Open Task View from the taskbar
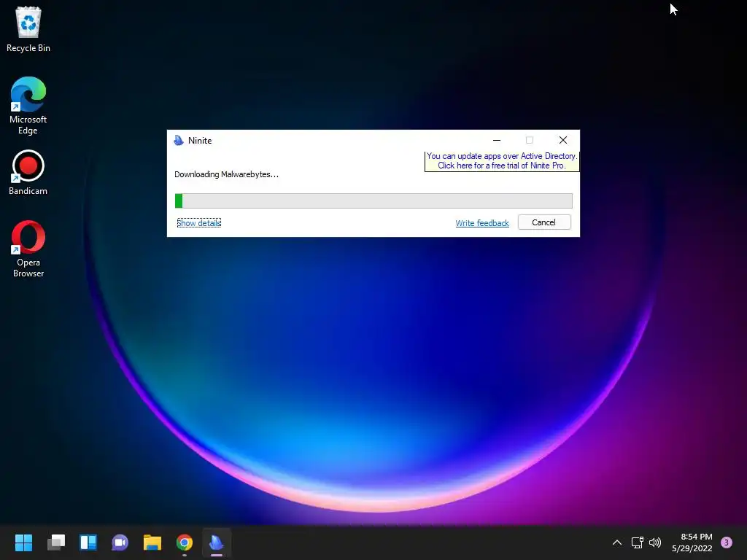This screenshot has height=560, width=747. click(x=56, y=542)
